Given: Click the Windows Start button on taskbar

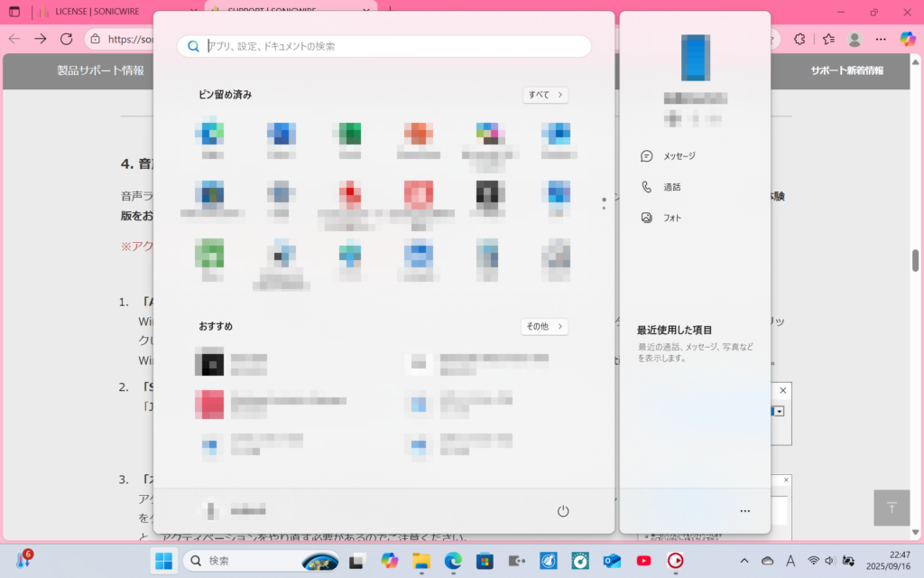Looking at the screenshot, I should (164, 561).
